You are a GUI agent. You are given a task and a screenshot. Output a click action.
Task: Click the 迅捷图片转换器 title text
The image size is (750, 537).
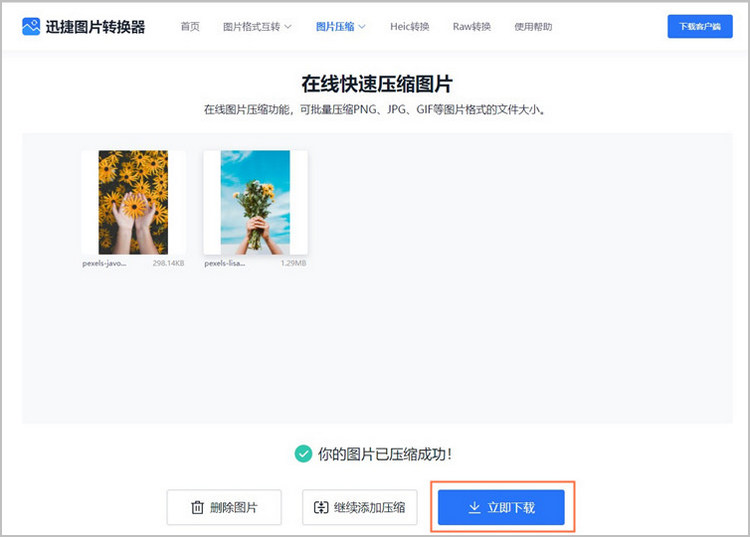(x=95, y=27)
